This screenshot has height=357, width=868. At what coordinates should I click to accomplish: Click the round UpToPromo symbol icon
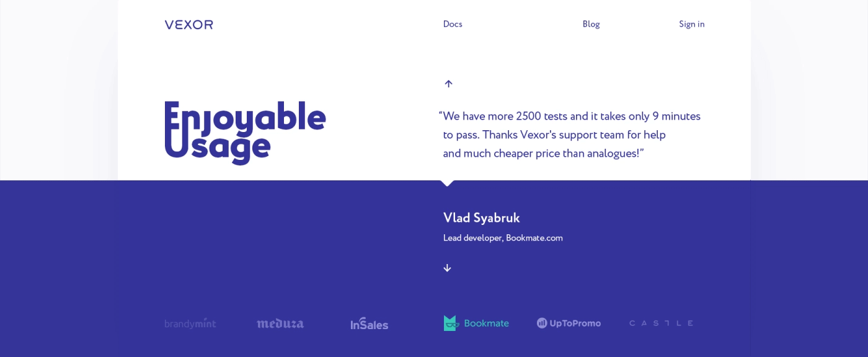tap(542, 323)
